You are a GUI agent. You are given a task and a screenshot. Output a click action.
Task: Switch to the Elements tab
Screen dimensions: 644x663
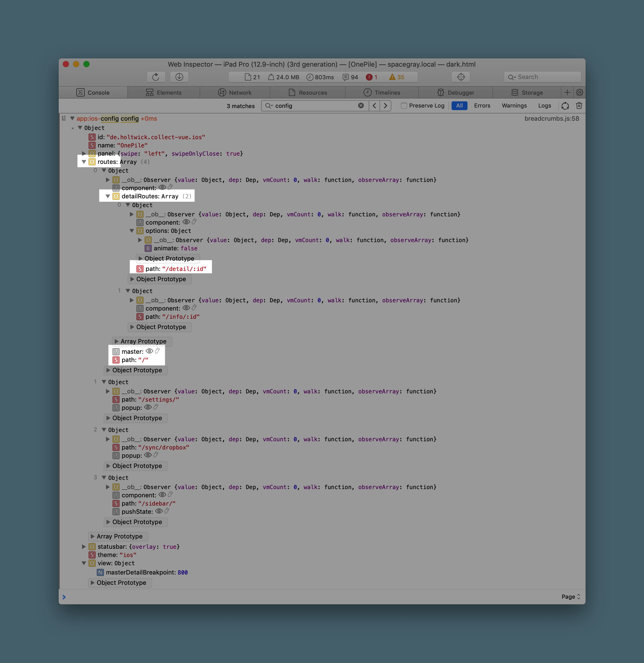pyautogui.click(x=164, y=92)
